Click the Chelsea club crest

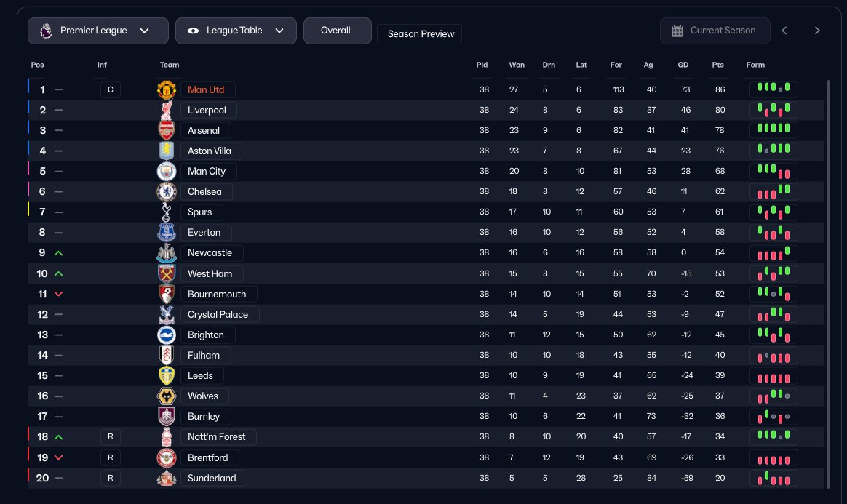[167, 192]
